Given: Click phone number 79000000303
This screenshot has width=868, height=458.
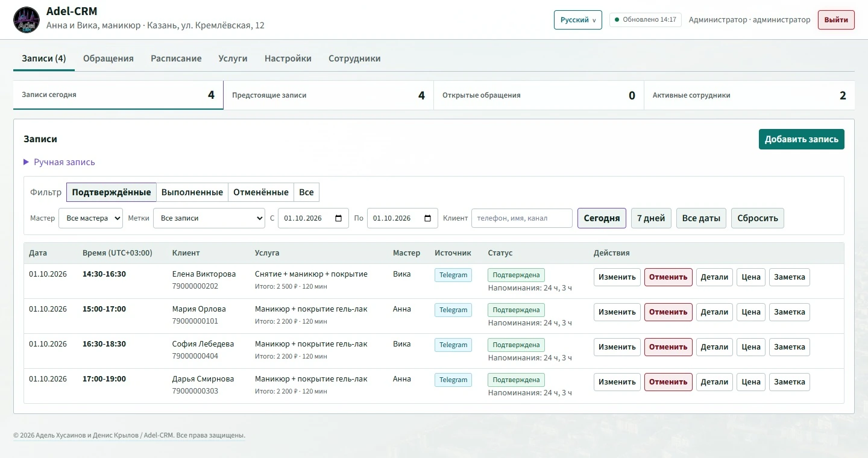Looking at the screenshot, I should pos(195,391).
